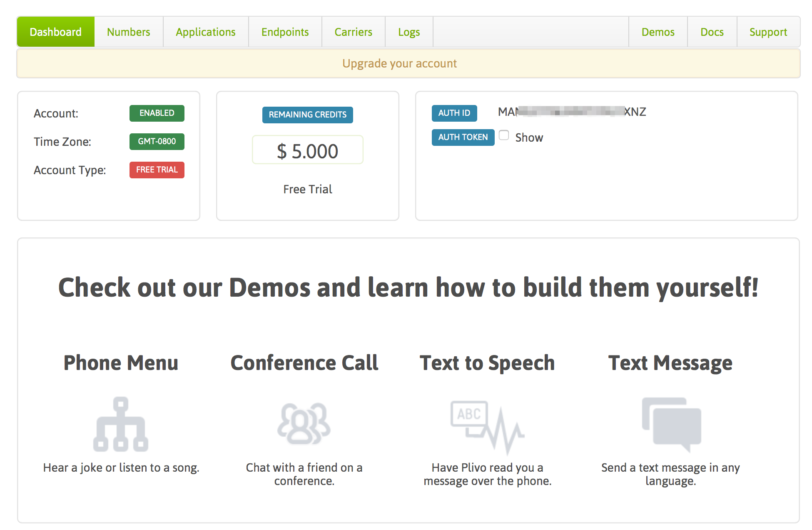Open the Numbers tab
This screenshot has height=530, width=812.
coord(128,32)
